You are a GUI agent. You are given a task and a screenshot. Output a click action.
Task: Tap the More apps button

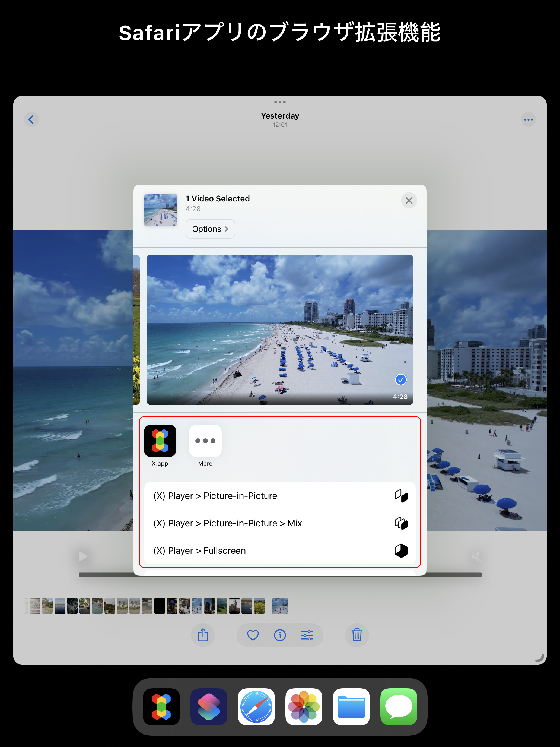coord(205,440)
